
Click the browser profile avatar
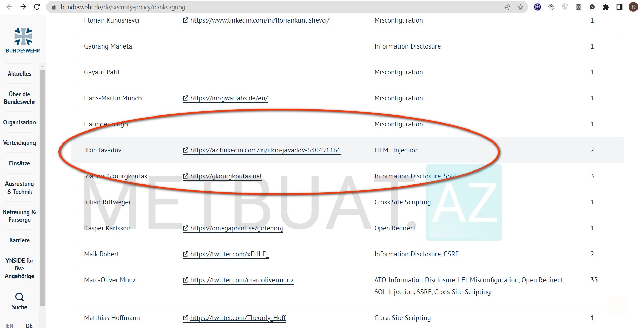[633, 7]
